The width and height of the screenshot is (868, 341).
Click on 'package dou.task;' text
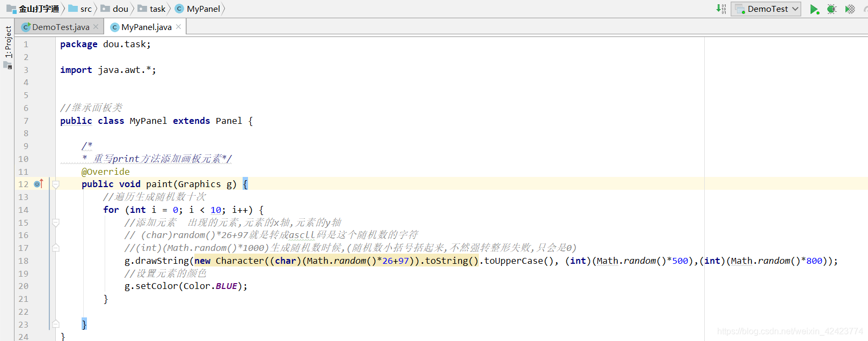pos(106,44)
